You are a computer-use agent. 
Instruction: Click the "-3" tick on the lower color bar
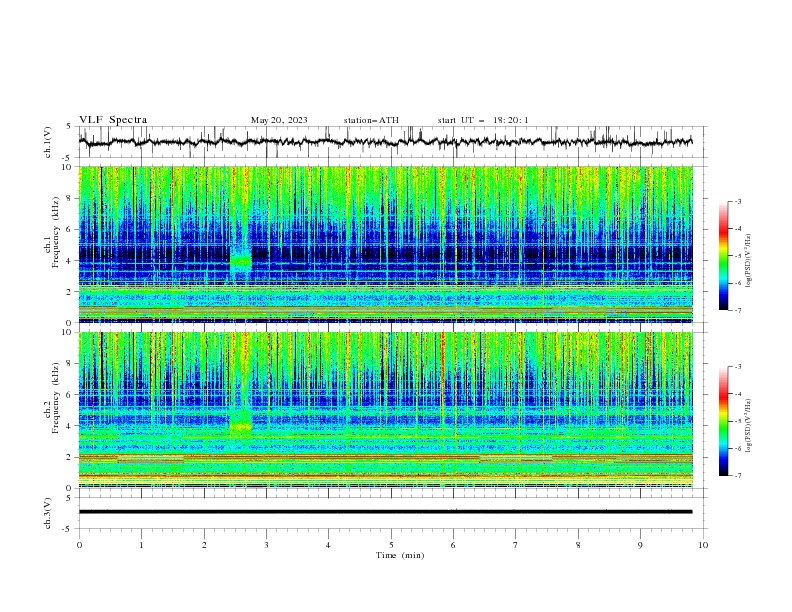737,367
